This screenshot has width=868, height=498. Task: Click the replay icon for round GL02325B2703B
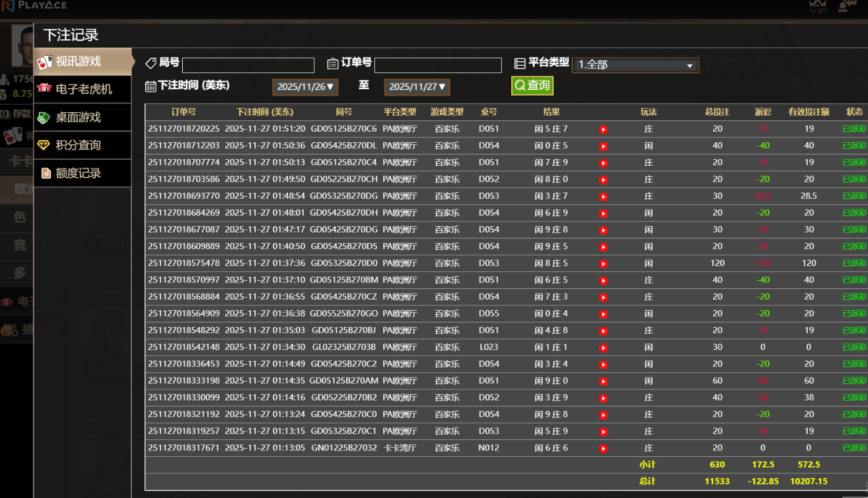(603, 348)
